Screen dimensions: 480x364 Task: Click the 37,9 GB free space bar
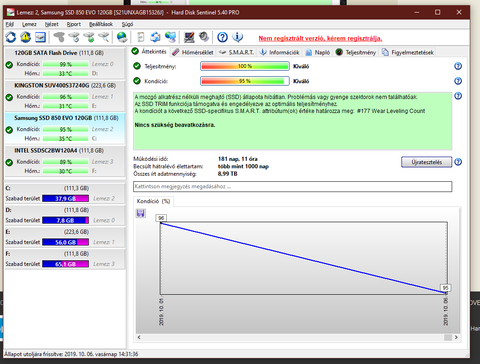(65, 198)
